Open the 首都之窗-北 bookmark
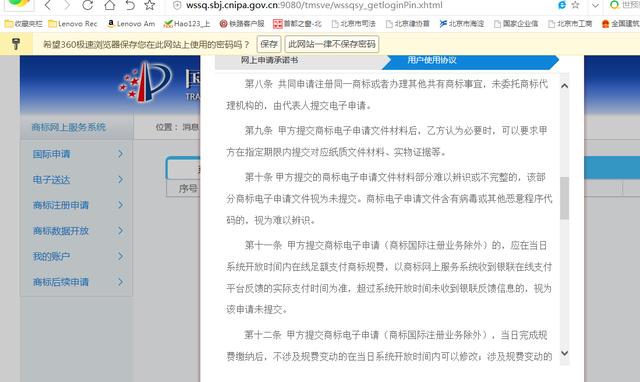Screen dimensions: 640x382 [297, 24]
